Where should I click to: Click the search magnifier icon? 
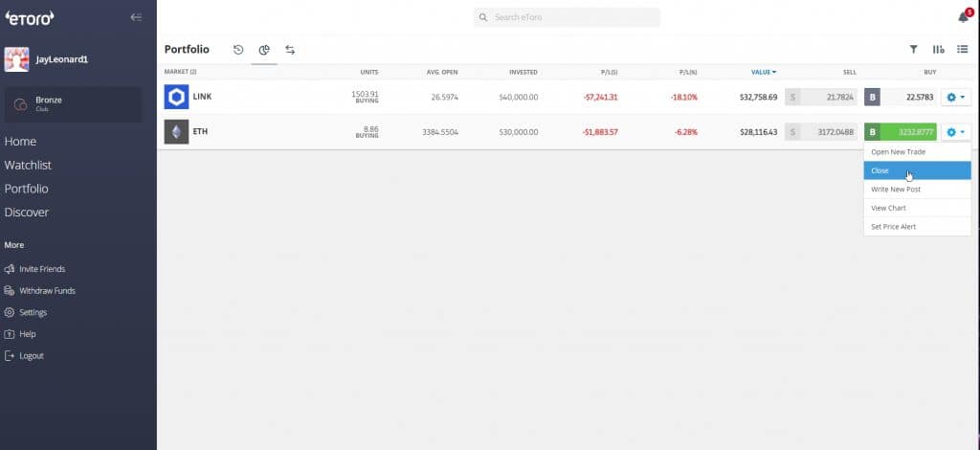[x=483, y=17]
